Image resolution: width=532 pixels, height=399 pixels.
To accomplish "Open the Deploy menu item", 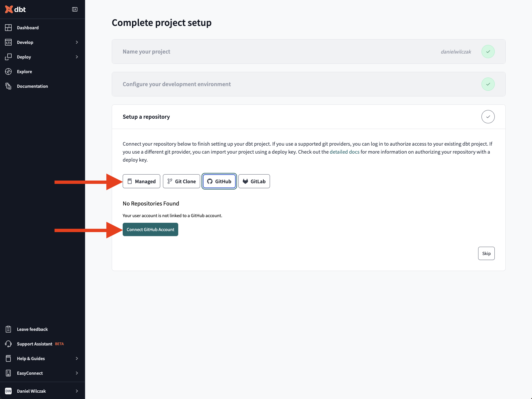I will coord(43,57).
